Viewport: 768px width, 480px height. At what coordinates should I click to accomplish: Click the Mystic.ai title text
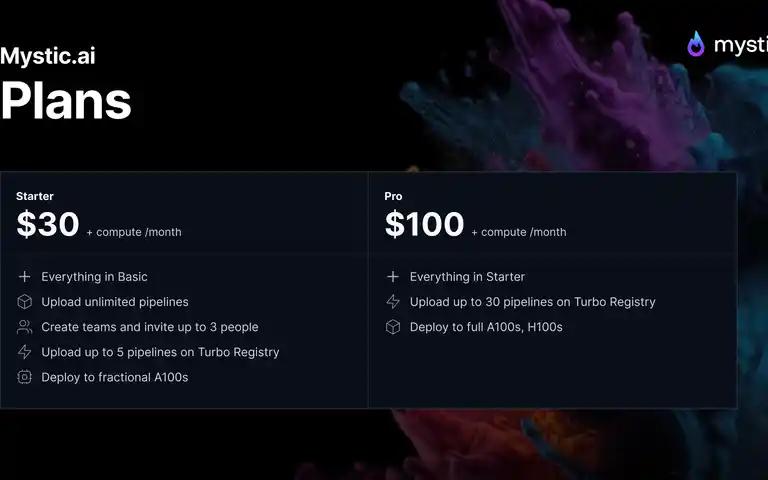point(48,55)
